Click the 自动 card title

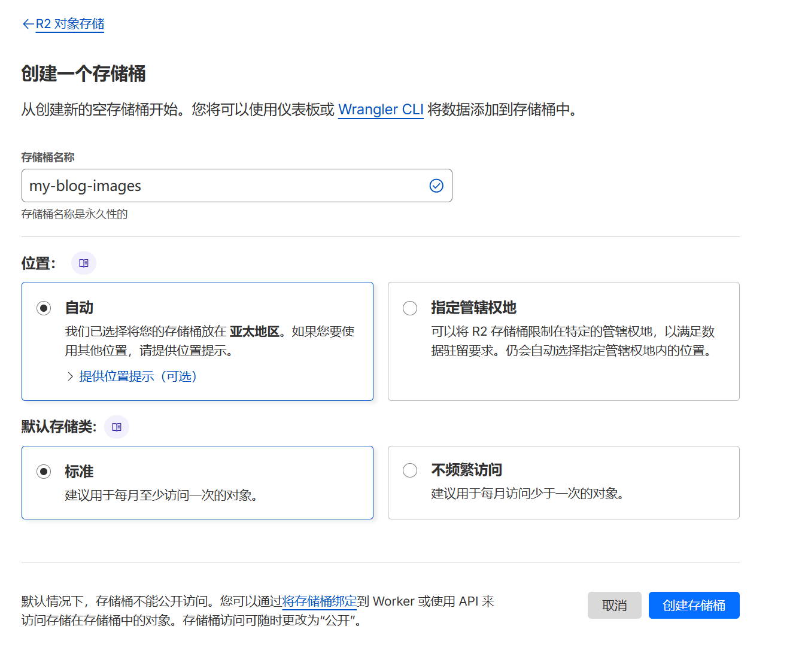pos(79,308)
